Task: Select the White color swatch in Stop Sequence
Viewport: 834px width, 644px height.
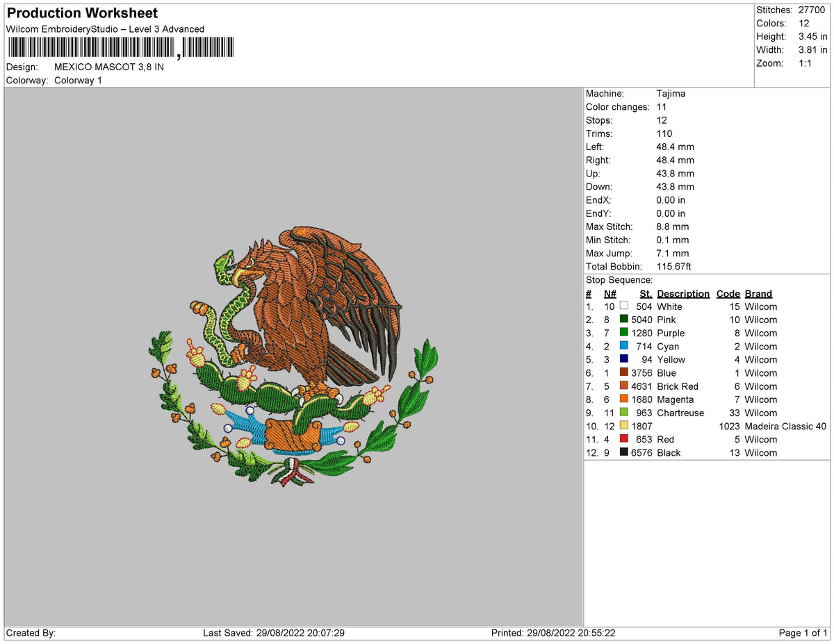Action: pos(624,306)
